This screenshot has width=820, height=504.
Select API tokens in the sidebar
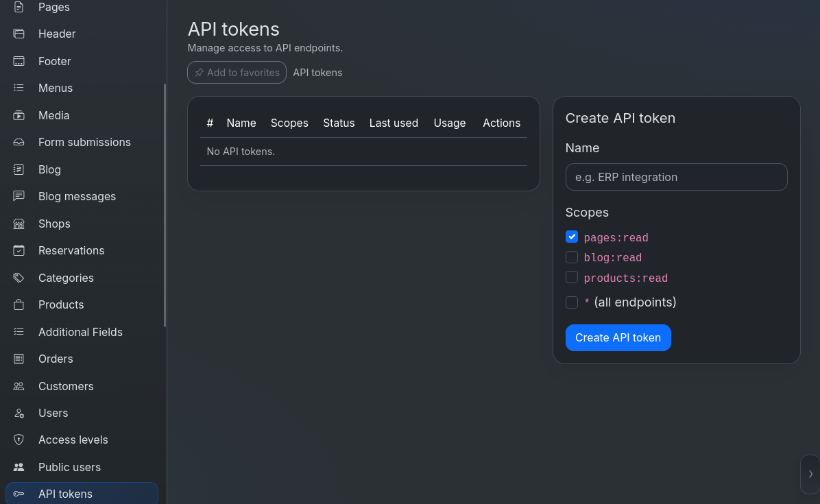pos(82,494)
